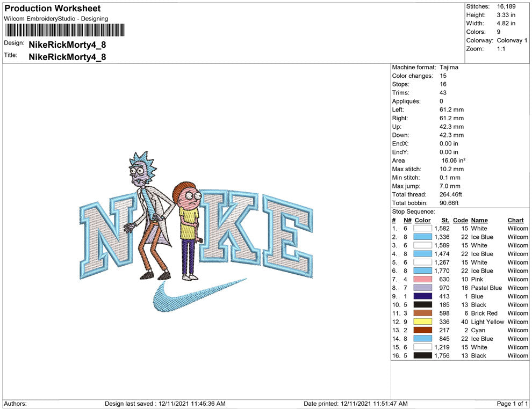Select the Brick Red swatch in row 11
This screenshot has width=532, height=409.
(422, 313)
